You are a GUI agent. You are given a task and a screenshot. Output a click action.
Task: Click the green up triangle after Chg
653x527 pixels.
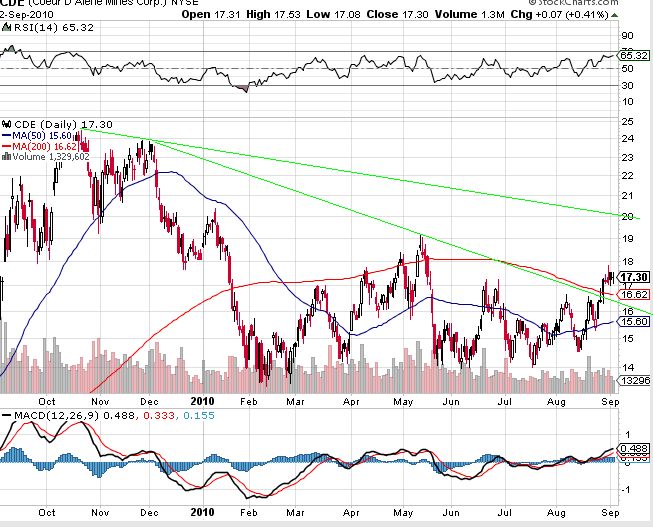click(614, 15)
